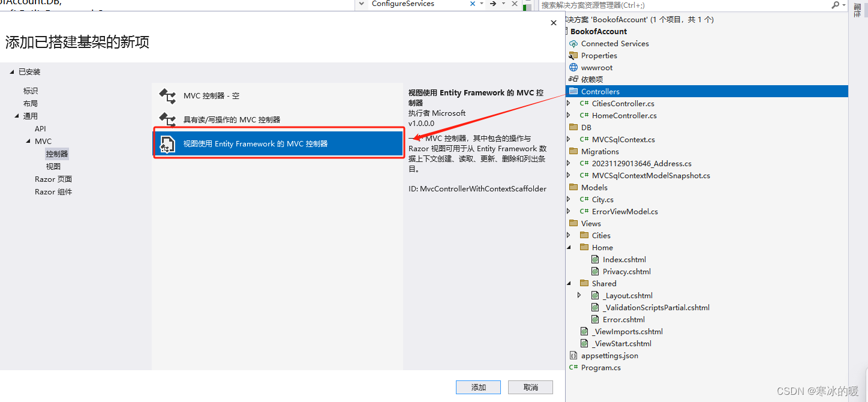Click the Migrations folder icon
Screen dimensions: 868x402
pos(573,152)
